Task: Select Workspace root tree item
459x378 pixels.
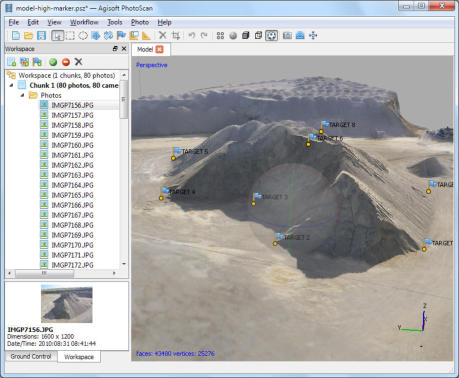Action: 67,75
